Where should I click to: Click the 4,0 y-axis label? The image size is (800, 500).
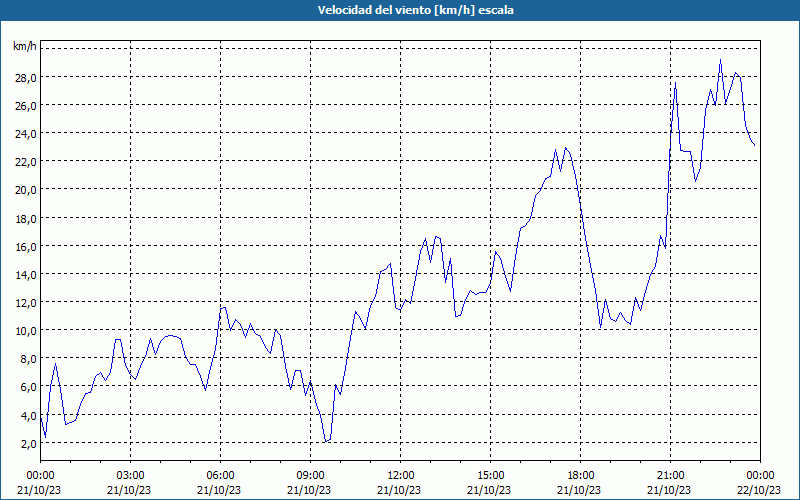(x=28, y=415)
